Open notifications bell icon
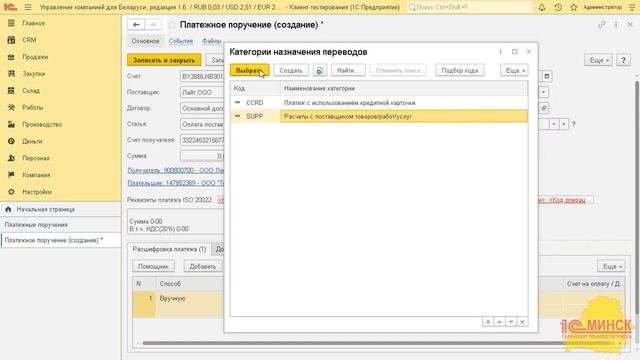Viewport: 640px width, 360px height. (542, 7)
